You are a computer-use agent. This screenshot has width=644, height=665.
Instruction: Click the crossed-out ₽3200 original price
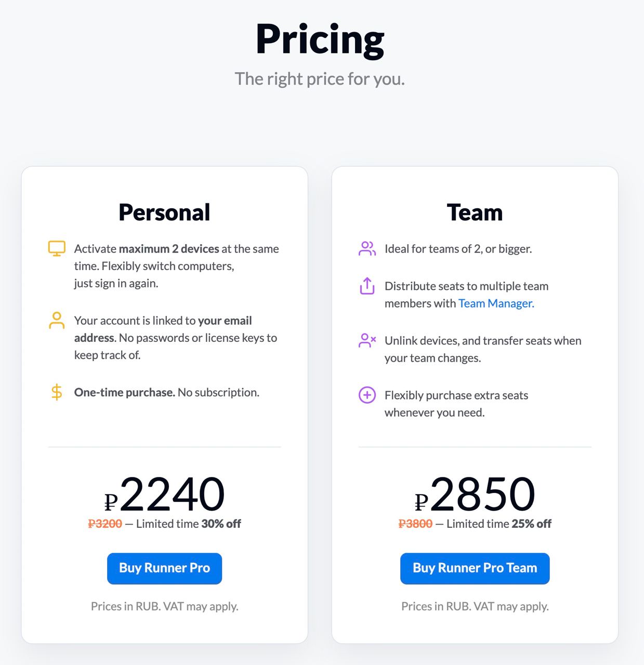pos(105,524)
